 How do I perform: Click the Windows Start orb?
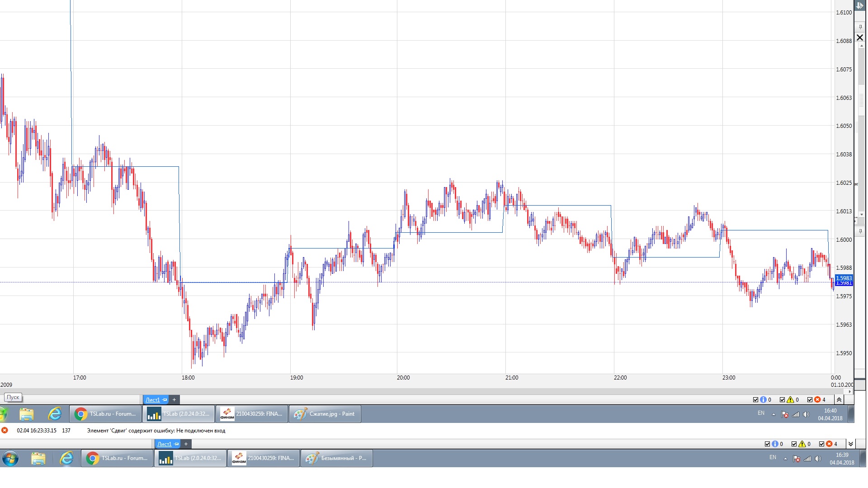pyautogui.click(x=10, y=459)
